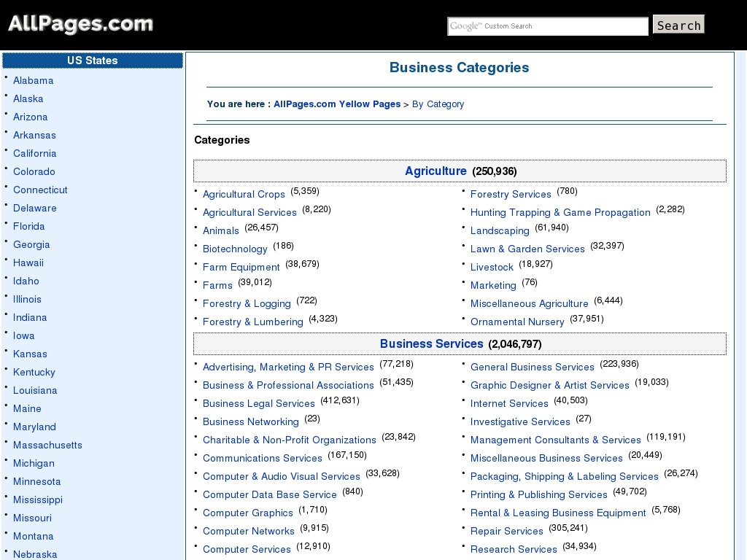Screen dimensions: 747x560
Task: Open the Kentucky state link
Action: (x=34, y=373)
